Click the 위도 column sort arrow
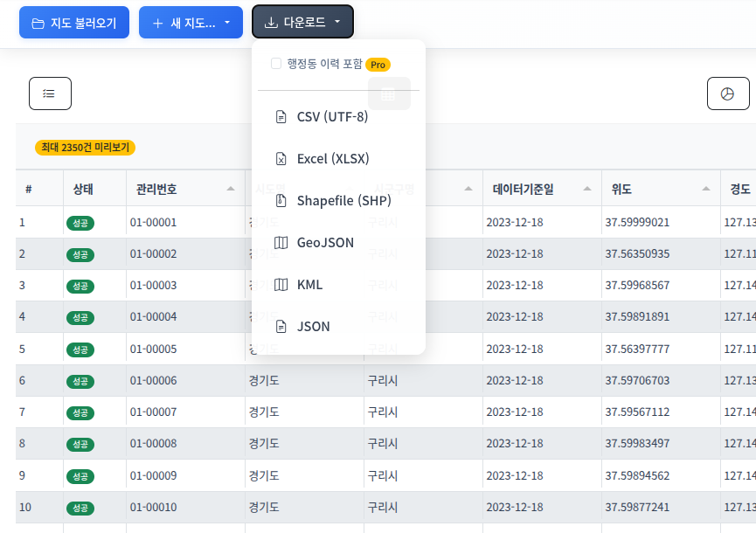 point(704,188)
